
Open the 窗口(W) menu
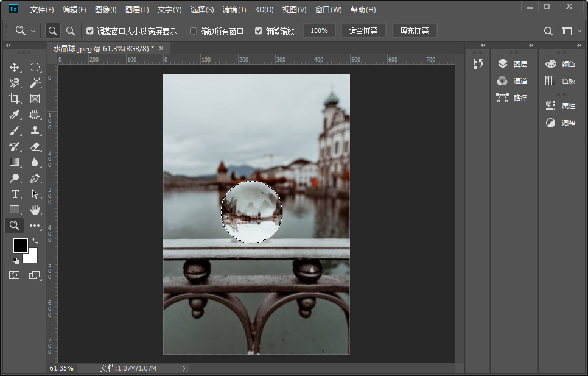click(x=328, y=9)
